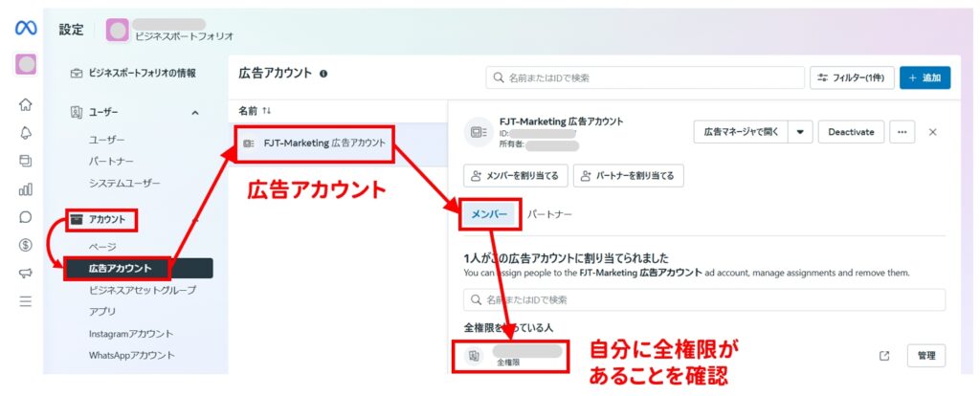The width and height of the screenshot is (980, 396).
Task: Open フィルター(1件) filter options
Action: [x=853, y=78]
